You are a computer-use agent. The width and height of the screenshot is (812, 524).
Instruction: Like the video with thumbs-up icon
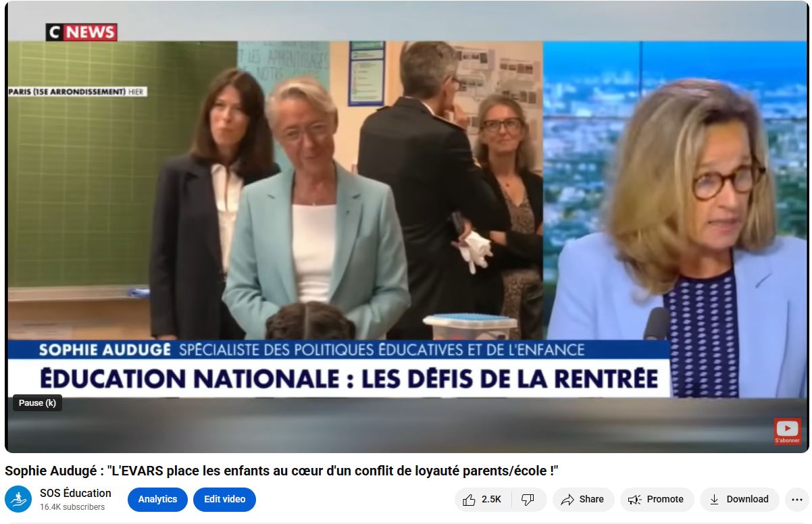tap(469, 500)
